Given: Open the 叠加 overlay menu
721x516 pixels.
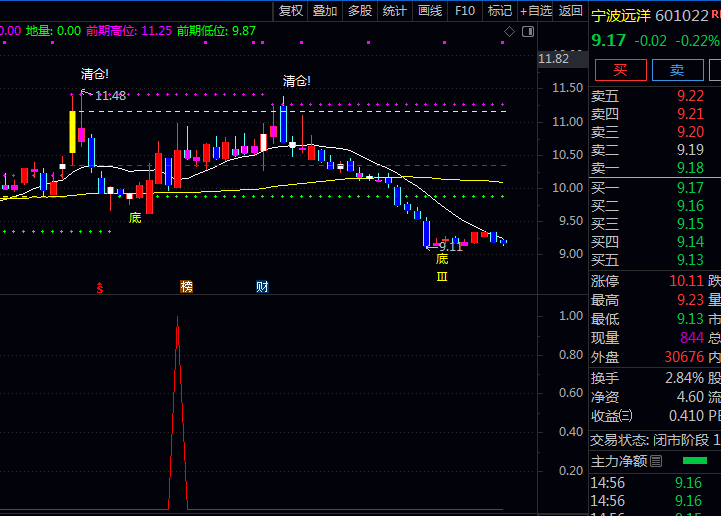Looking at the screenshot, I should tap(325, 11).
